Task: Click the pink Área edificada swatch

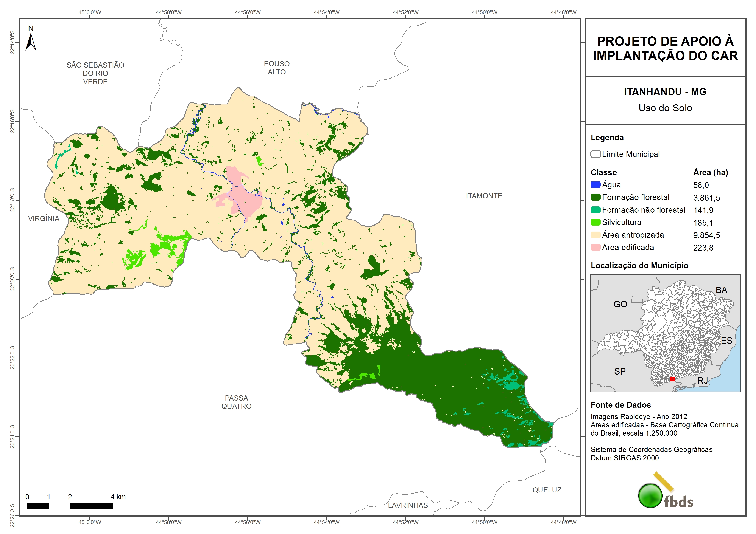Action: coord(595,247)
